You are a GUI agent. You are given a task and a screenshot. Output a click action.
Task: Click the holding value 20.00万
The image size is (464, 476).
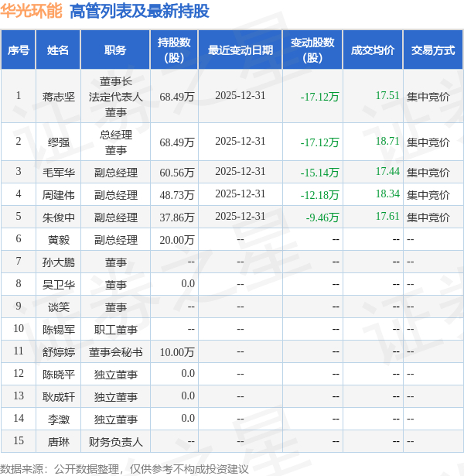tap(177, 240)
